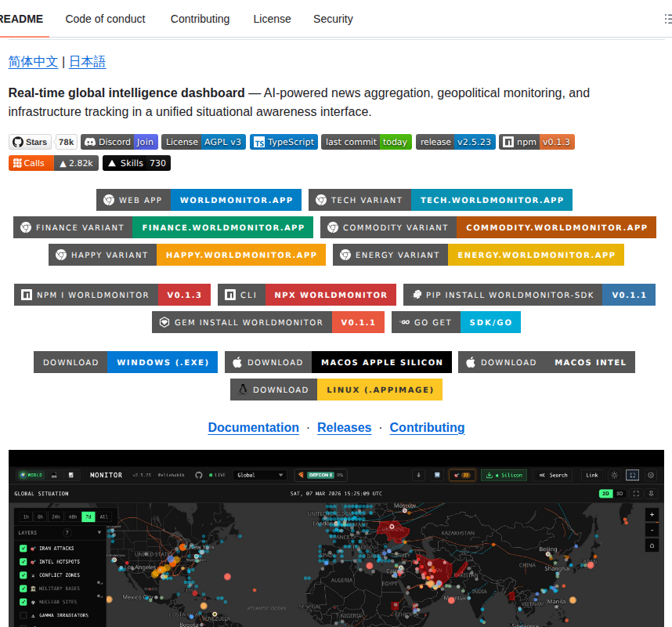Open the 日本語 translation link

pos(87,62)
